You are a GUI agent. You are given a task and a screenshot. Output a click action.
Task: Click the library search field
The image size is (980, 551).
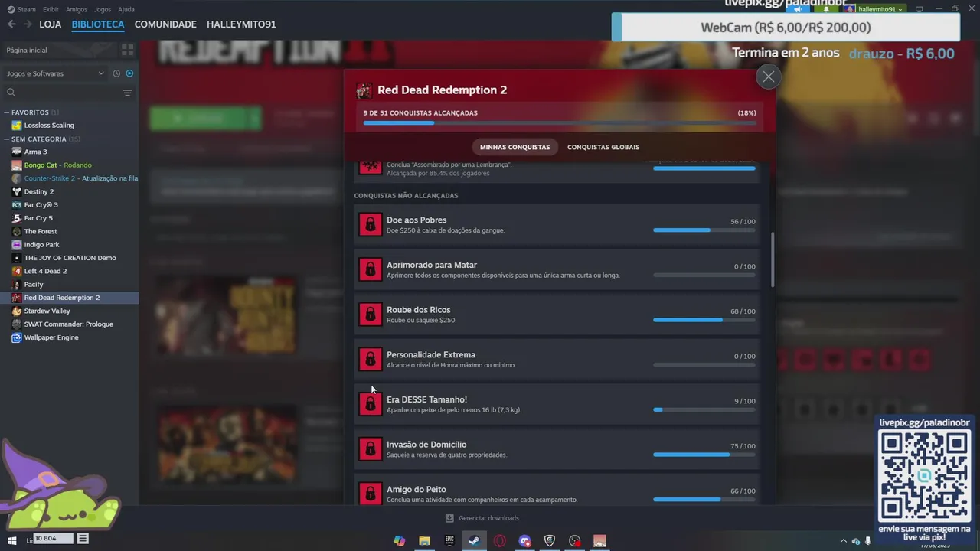click(x=67, y=93)
